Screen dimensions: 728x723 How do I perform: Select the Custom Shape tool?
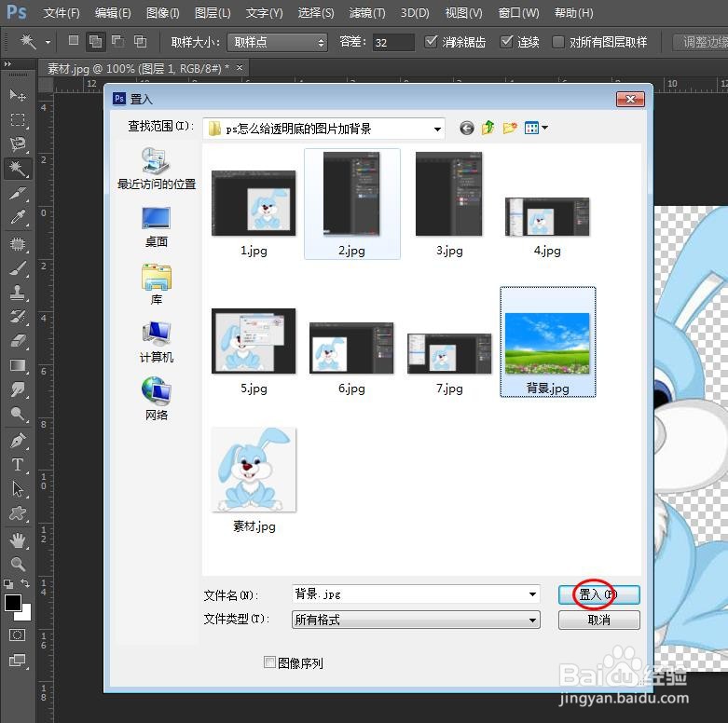pos(18,512)
